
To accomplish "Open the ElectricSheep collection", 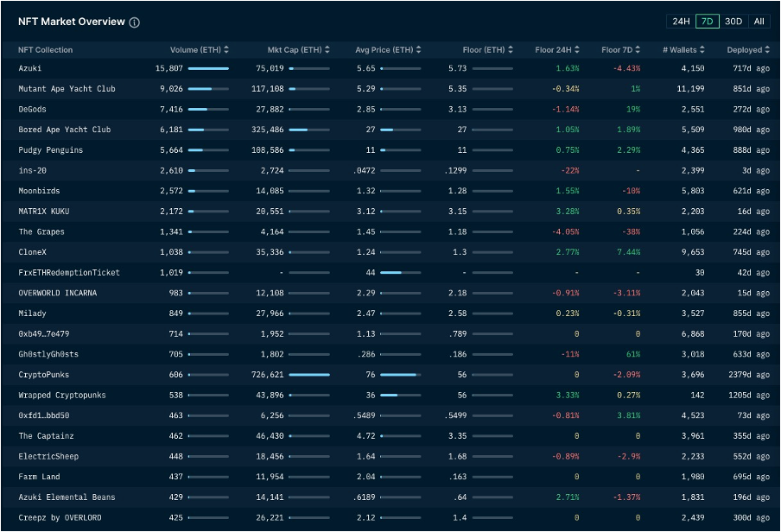I will (x=48, y=456).
